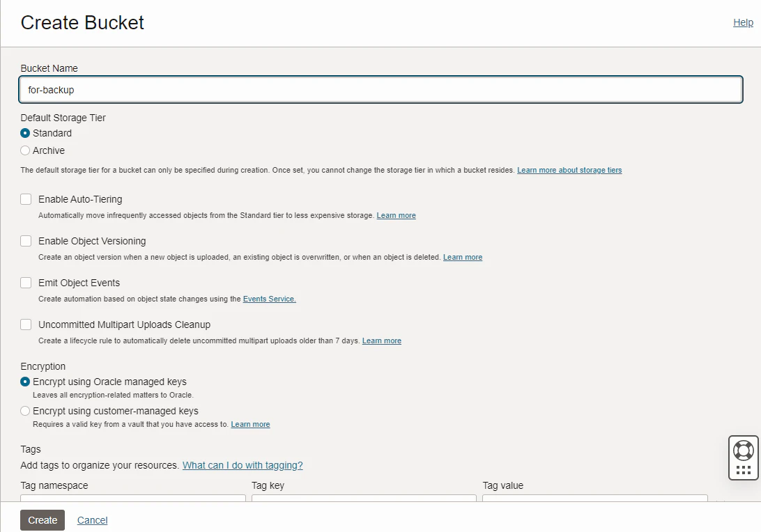Open the Tag namespace dropdown

(x=133, y=498)
